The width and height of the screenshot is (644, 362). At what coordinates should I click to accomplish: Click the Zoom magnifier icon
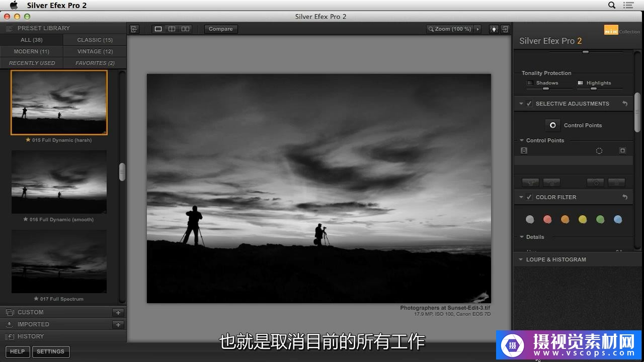[x=431, y=29]
